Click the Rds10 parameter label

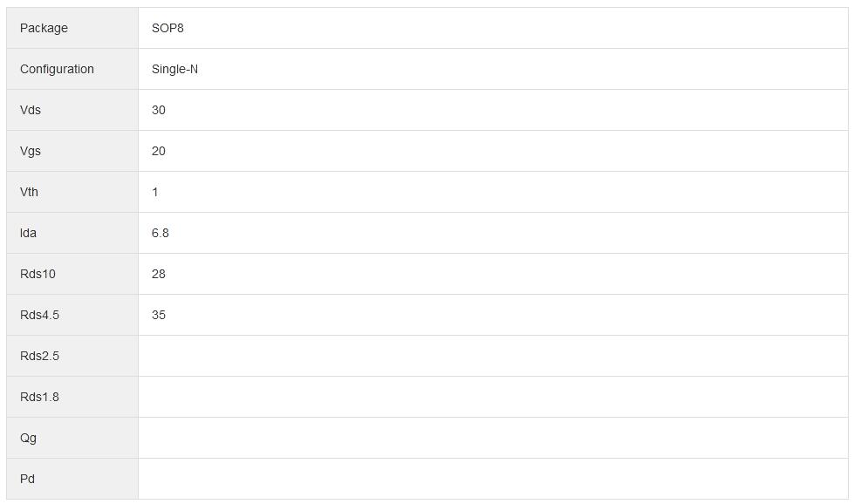(38, 274)
